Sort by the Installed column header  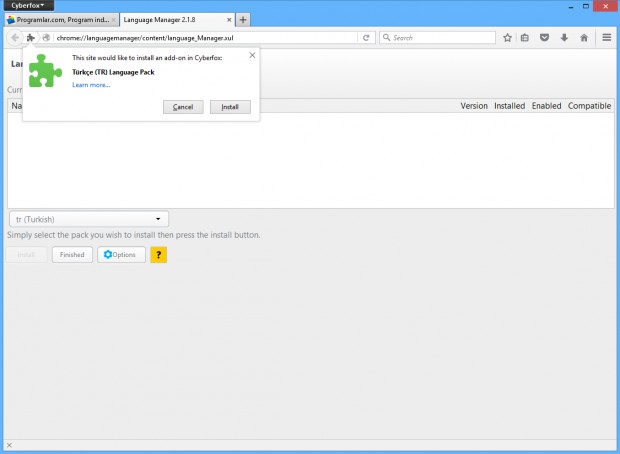(x=509, y=106)
